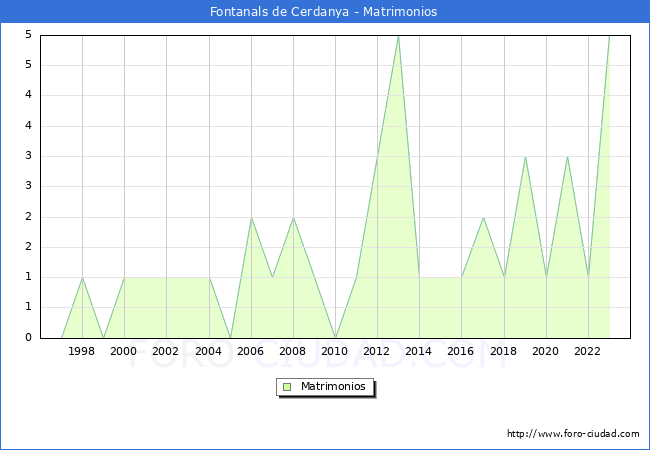
Task: Click the 2010 x-axis label
Action: tap(335, 351)
